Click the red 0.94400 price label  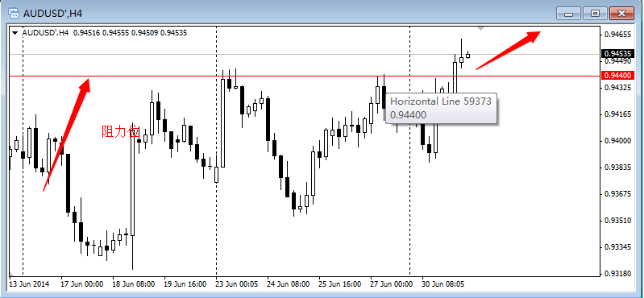(618, 75)
